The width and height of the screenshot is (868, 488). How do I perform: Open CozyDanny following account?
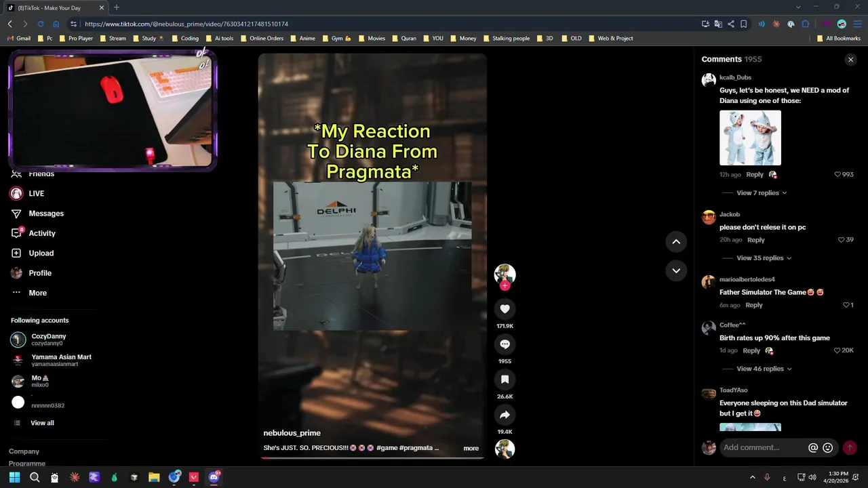(x=48, y=340)
